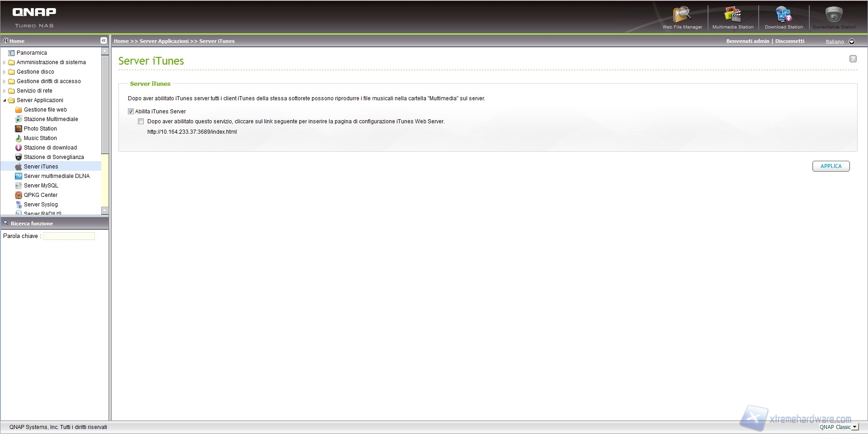Open Photo Station in the sidebar
Viewport: 868px width, 434px height.
(x=40, y=129)
